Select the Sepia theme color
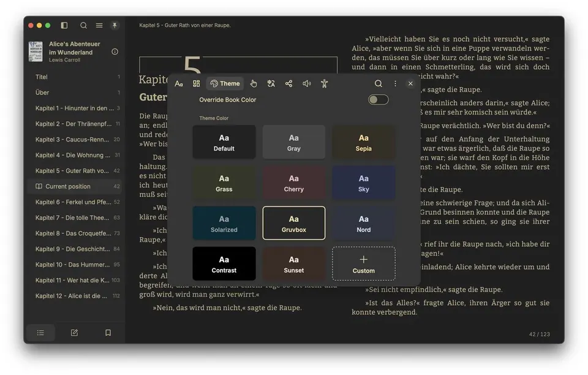 (363, 142)
